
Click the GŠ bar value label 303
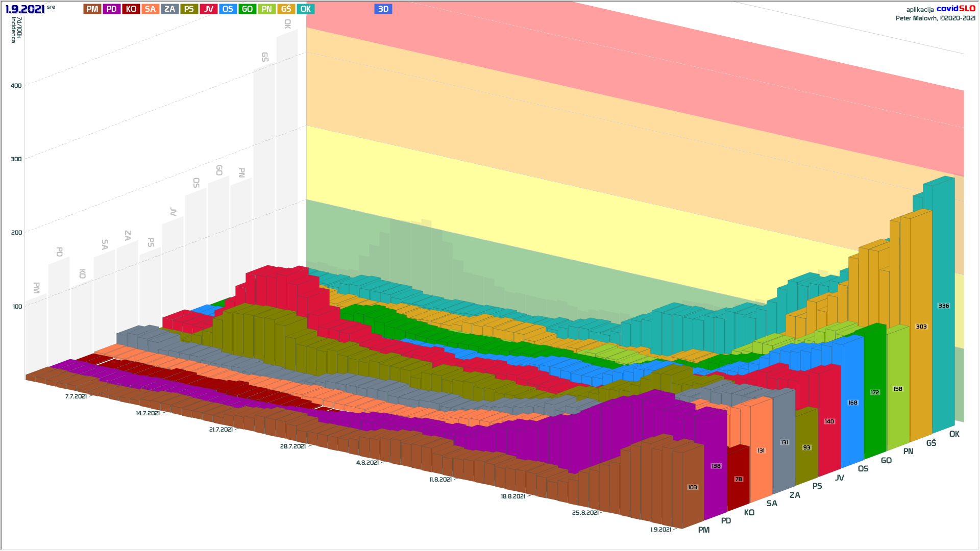coord(921,327)
